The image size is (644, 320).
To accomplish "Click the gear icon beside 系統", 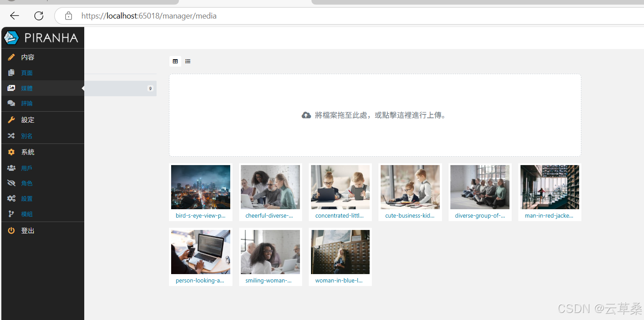I will click(x=11, y=152).
